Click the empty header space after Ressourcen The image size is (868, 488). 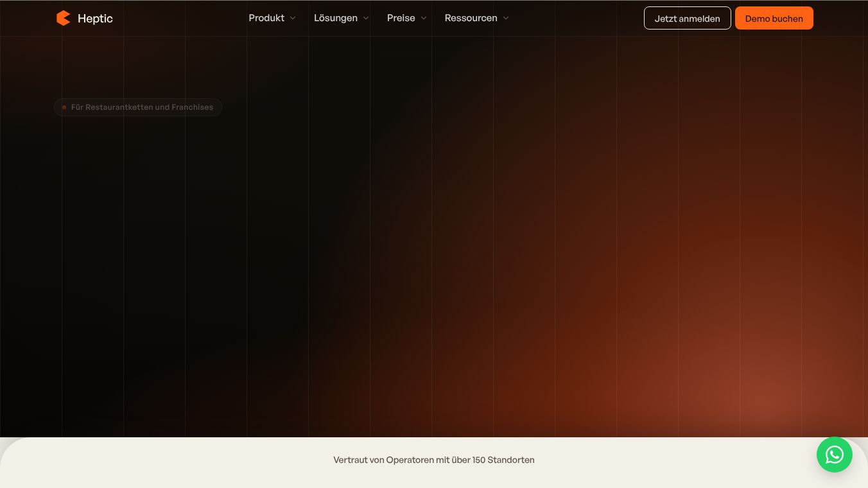tap(578, 18)
